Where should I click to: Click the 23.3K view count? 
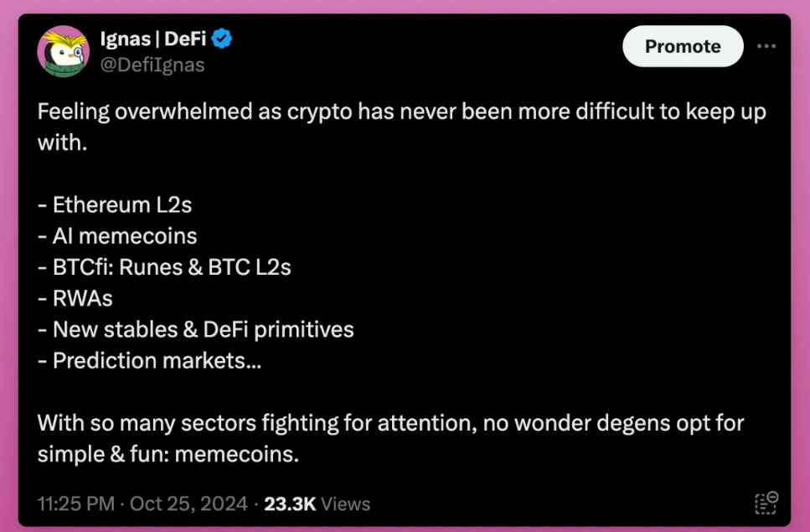(x=290, y=504)
